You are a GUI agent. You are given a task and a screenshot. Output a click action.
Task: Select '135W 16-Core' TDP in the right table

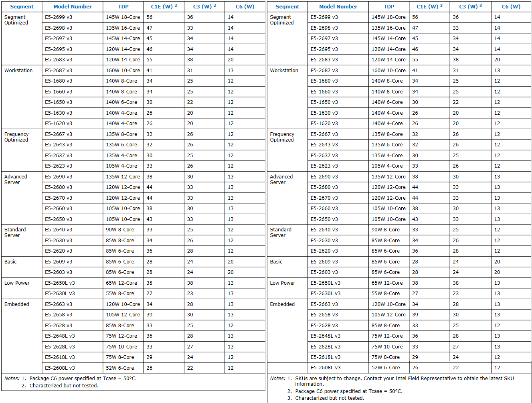click(x=388, y=28)
